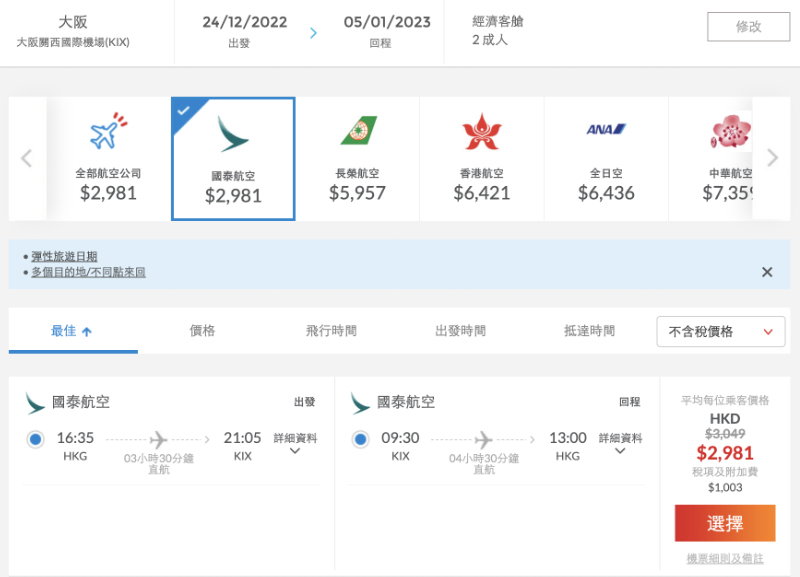Select the 國泰航空 airline filter card

(233, 159)
